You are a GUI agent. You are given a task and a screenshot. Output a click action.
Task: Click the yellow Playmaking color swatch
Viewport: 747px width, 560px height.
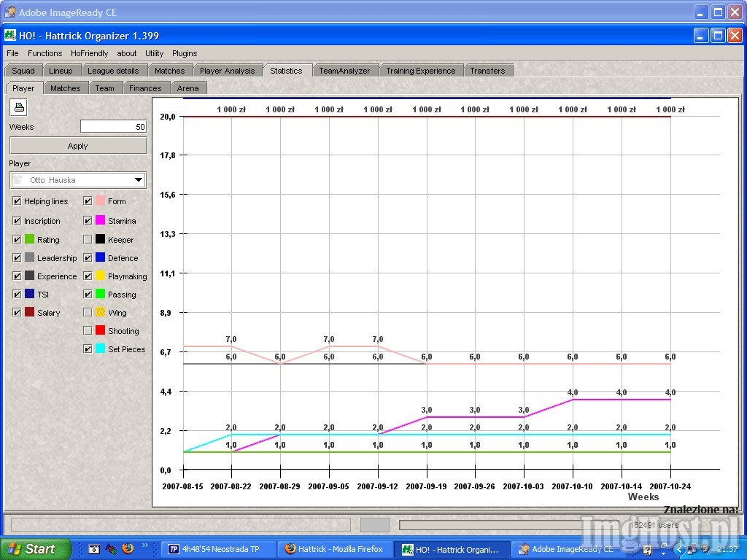[100, 276]
